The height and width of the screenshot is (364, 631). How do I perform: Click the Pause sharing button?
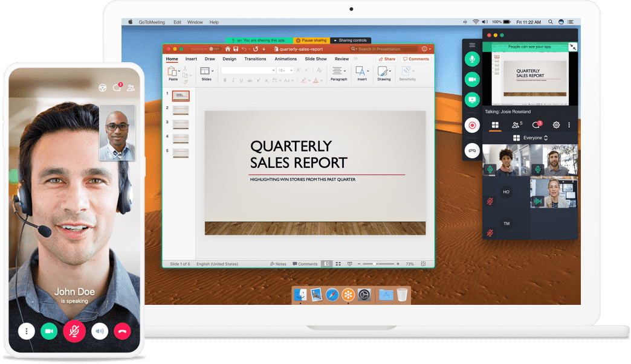(x=312, y=40)
